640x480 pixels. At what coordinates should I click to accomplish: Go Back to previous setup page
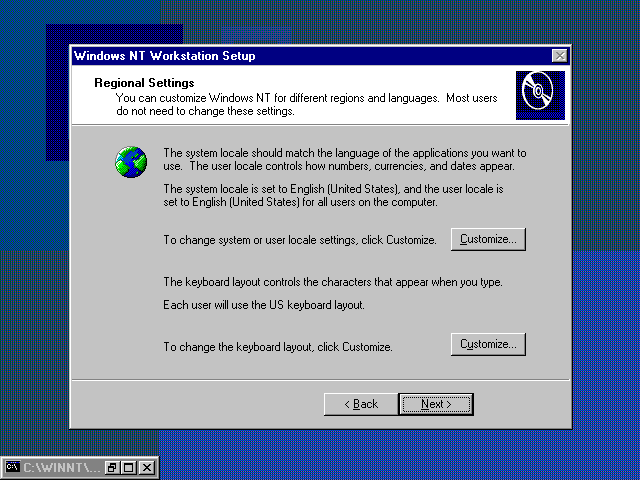pyautogui.click(x=361, y=404)
